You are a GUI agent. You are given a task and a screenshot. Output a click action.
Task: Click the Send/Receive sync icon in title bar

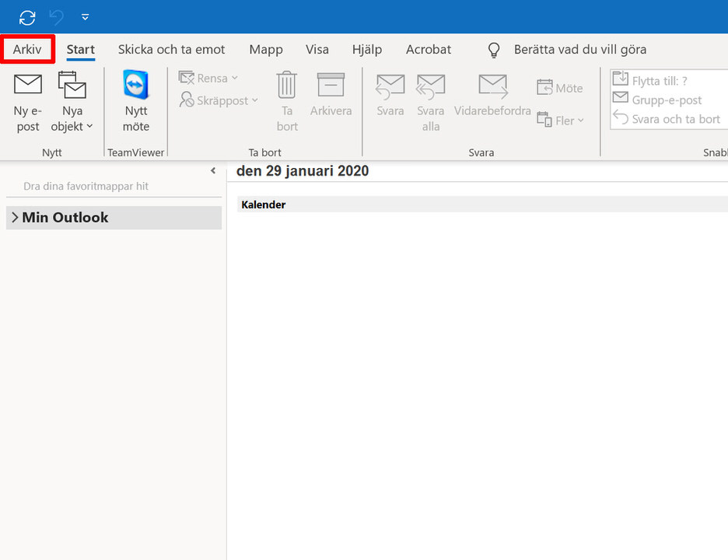click(27, 18)
